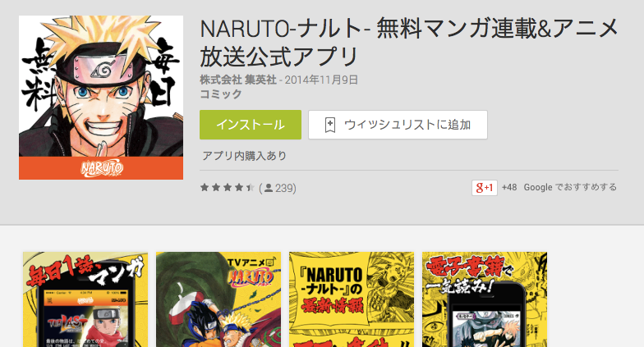The image size is (644, 347).
Task: Open third screenshot 最新情報 thumbnail
Action: 352,299
